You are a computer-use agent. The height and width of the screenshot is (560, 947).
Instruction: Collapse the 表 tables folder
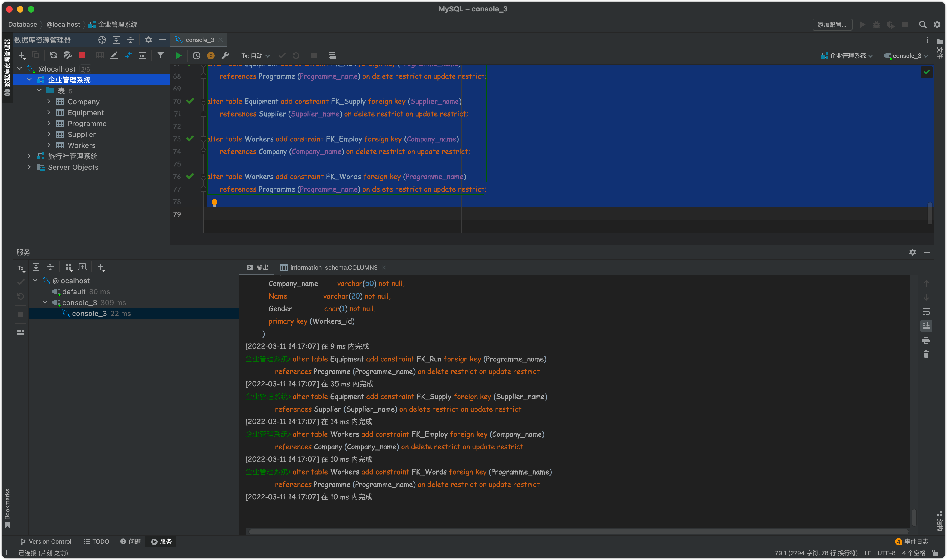point(39,91)
